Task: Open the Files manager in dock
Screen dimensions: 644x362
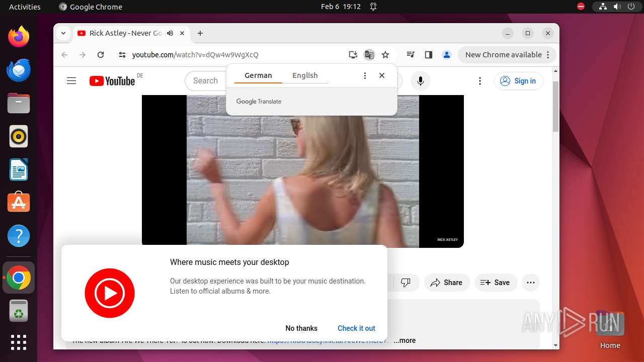Action: [19, 103]
